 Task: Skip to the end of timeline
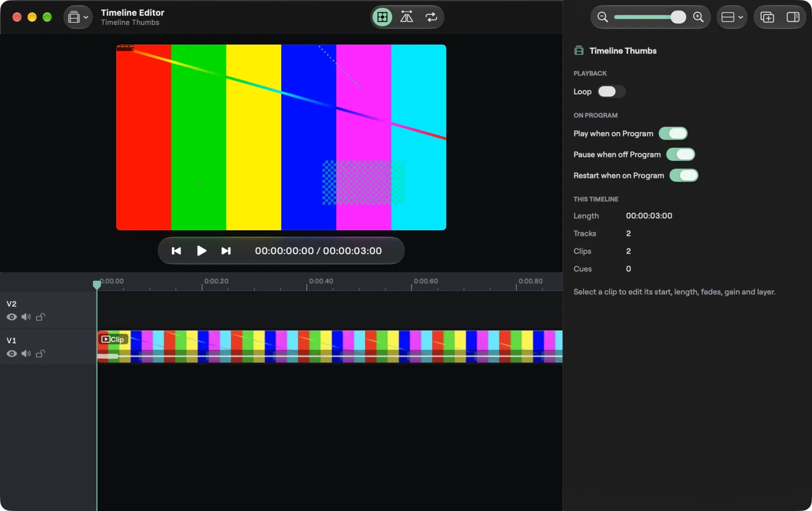pos(226,251)
